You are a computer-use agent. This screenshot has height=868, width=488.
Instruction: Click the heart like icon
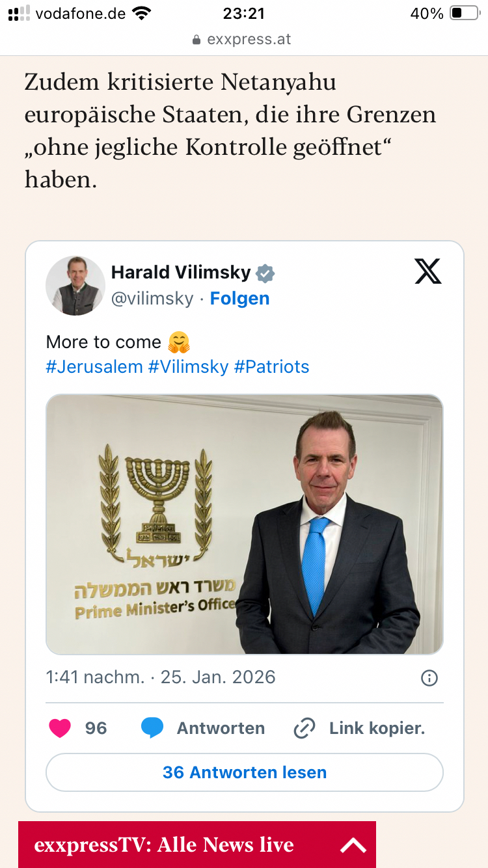click(x=61, y=728)
